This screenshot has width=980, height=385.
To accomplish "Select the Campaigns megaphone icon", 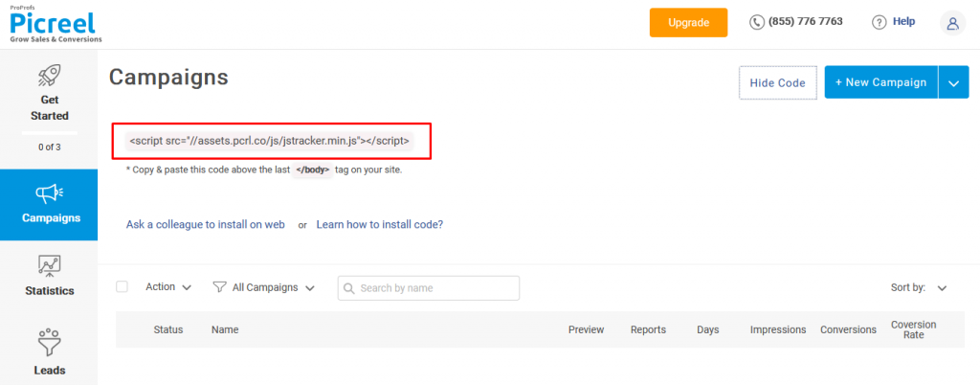I will coord(49,193).
